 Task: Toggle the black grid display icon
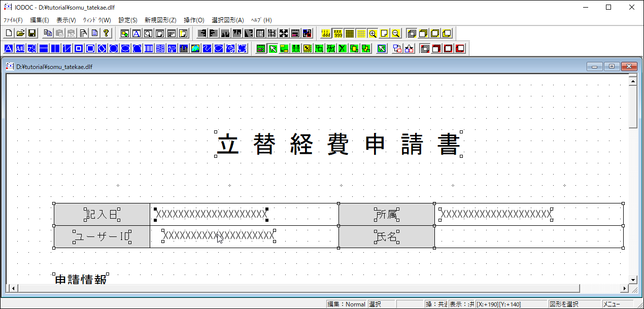point(349,33)
